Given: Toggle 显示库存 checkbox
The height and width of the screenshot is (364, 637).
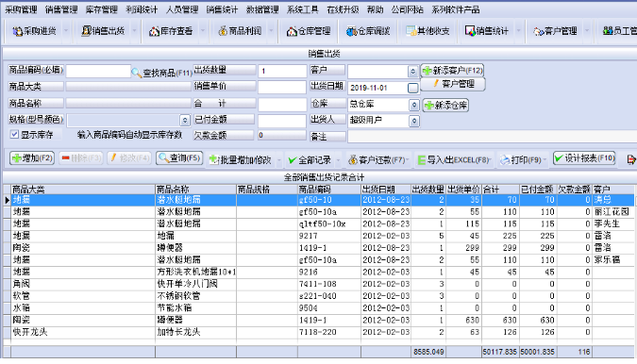Looking at the screenshot, I should [14, 134].
